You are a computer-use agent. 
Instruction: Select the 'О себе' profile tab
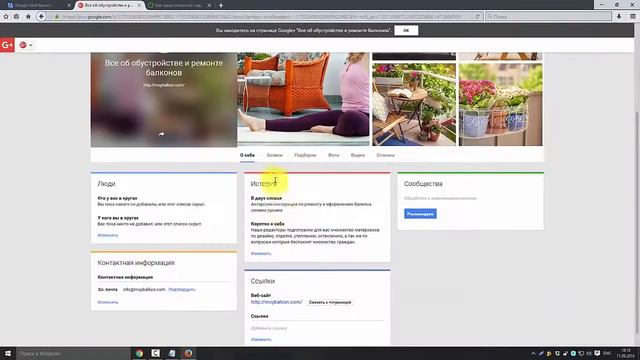[247, 155]
